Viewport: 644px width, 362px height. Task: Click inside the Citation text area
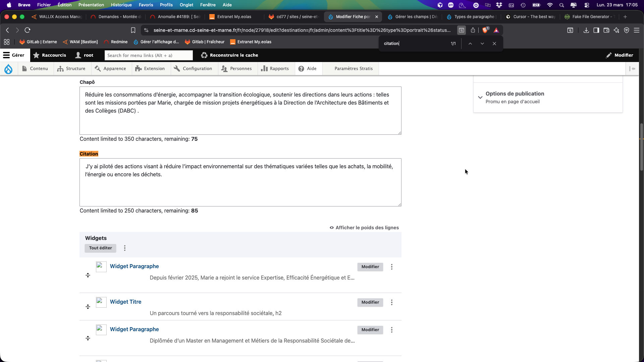[240, 188]
